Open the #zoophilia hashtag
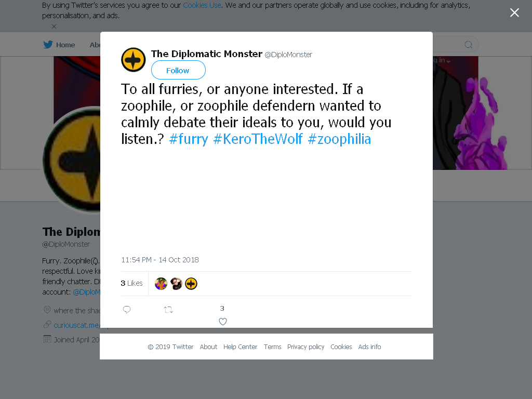This screenshot has width=532, height=399. 339,139
